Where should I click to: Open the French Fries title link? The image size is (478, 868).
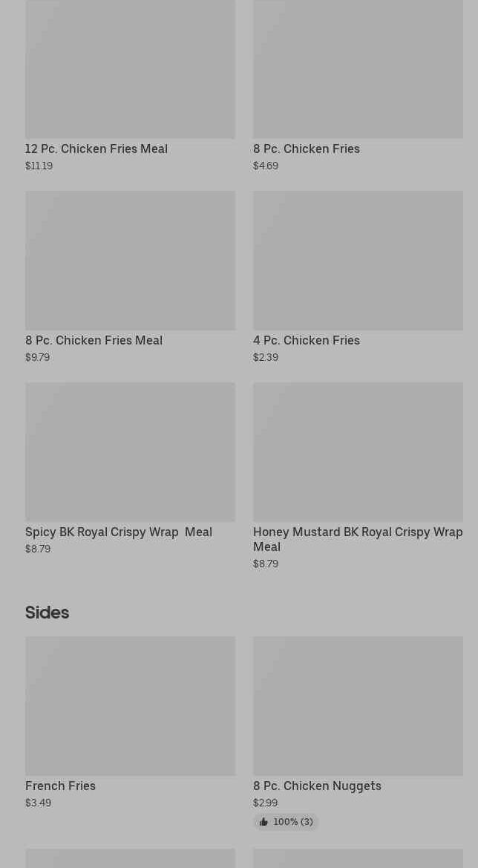pyautogui.click(x=61, y=786)
